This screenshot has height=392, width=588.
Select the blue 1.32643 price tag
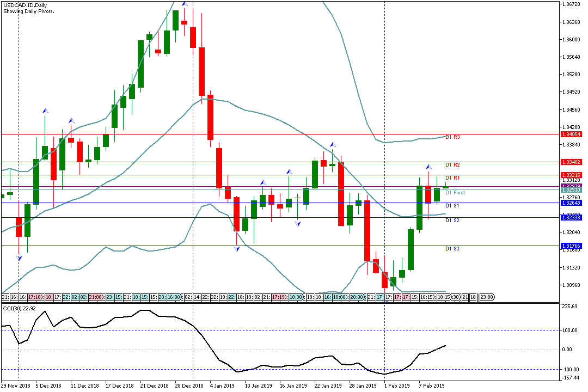point(571,203)
